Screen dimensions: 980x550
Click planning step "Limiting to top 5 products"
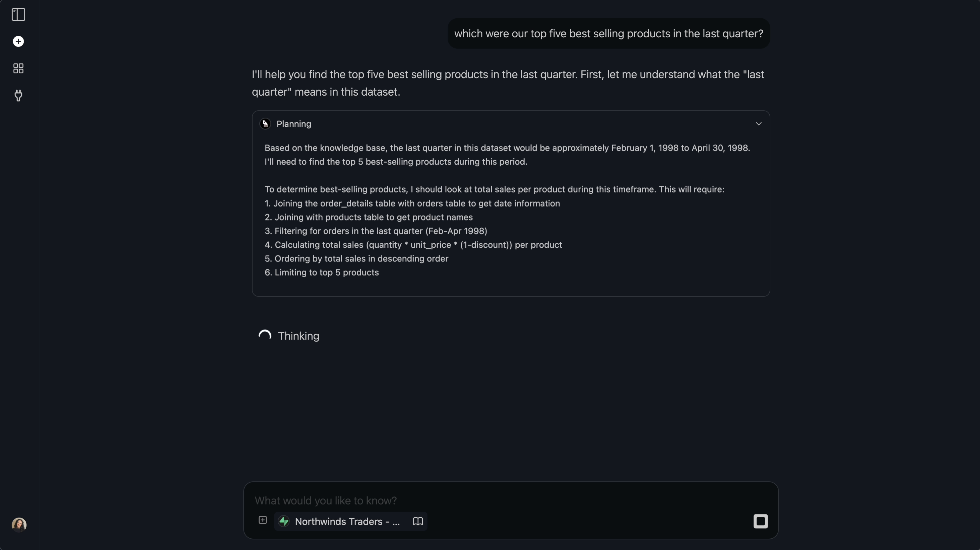point(322,273)
